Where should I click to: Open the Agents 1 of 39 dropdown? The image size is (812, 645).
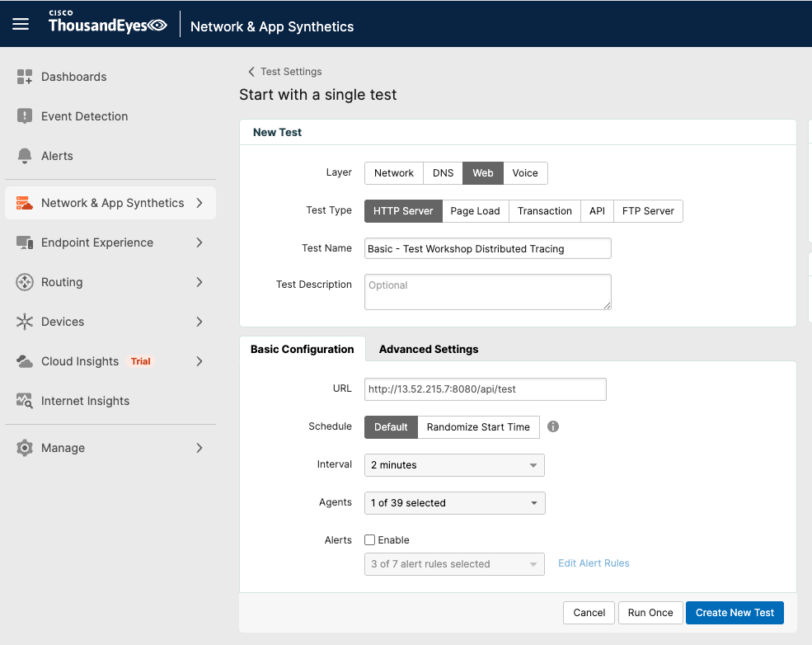click(x=455, y=503)
